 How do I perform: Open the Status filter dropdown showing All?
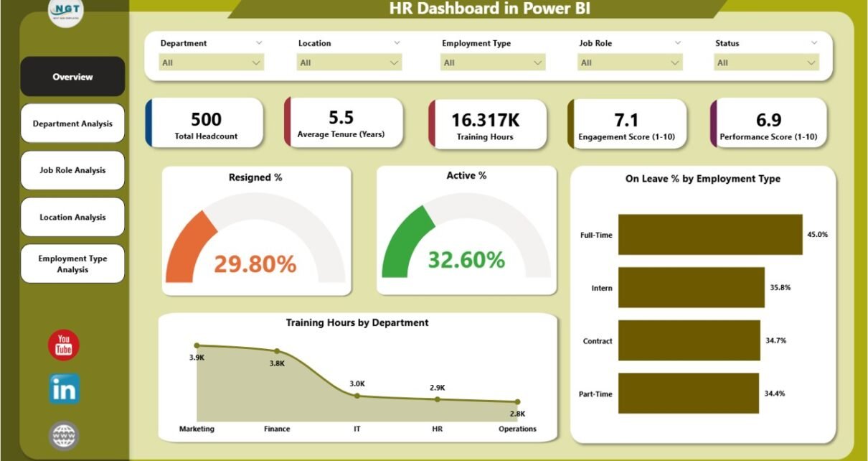pos(766,62)
